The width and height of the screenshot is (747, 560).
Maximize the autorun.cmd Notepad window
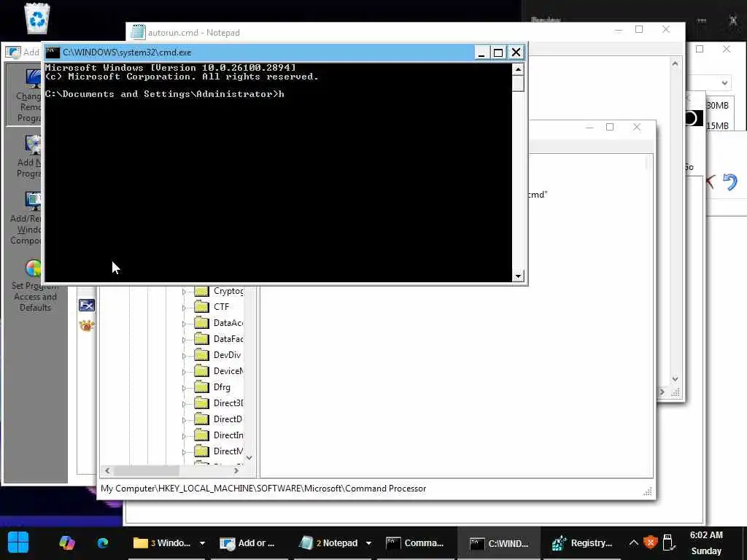click(639, 29)
